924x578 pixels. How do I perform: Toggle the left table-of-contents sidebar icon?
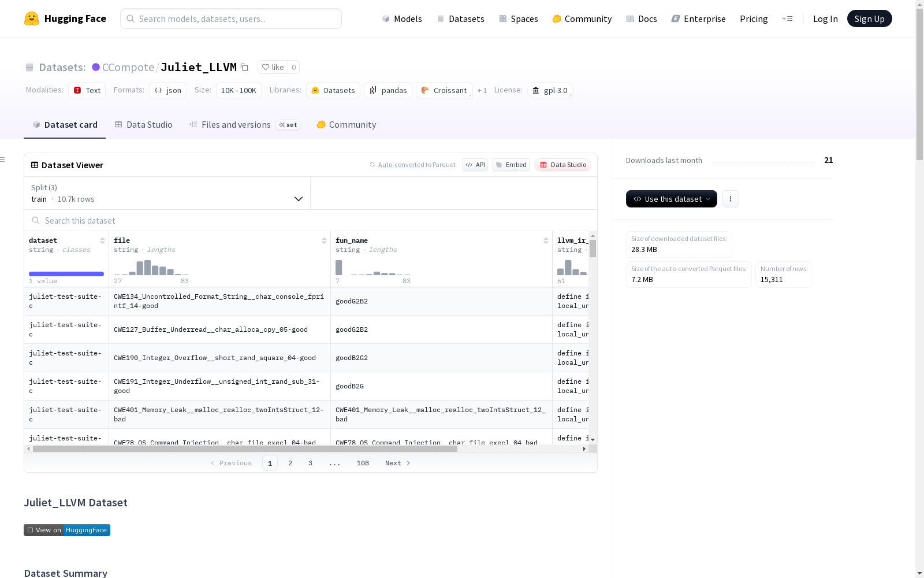click(x=3, y=160)
